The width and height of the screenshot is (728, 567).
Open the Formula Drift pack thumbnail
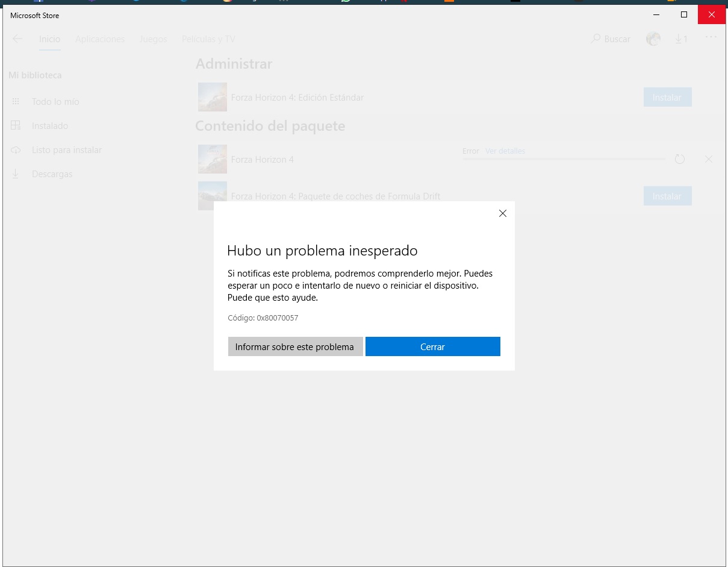click(213, 196)
